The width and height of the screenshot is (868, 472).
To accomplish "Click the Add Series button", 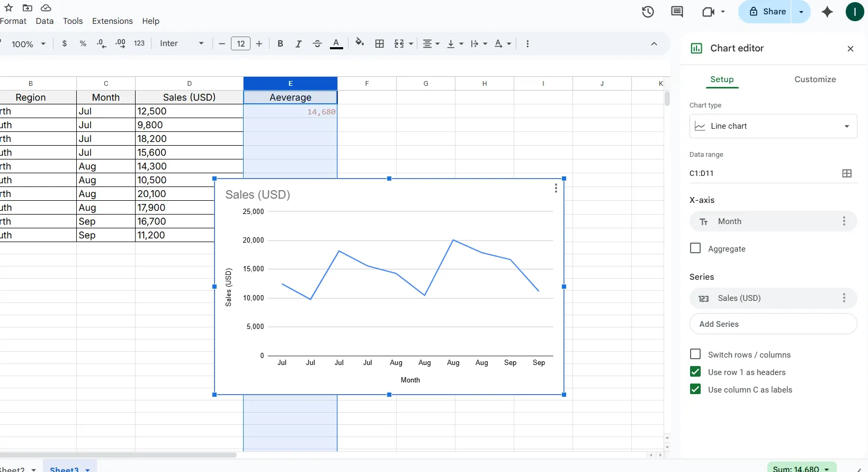I will 773,324.
